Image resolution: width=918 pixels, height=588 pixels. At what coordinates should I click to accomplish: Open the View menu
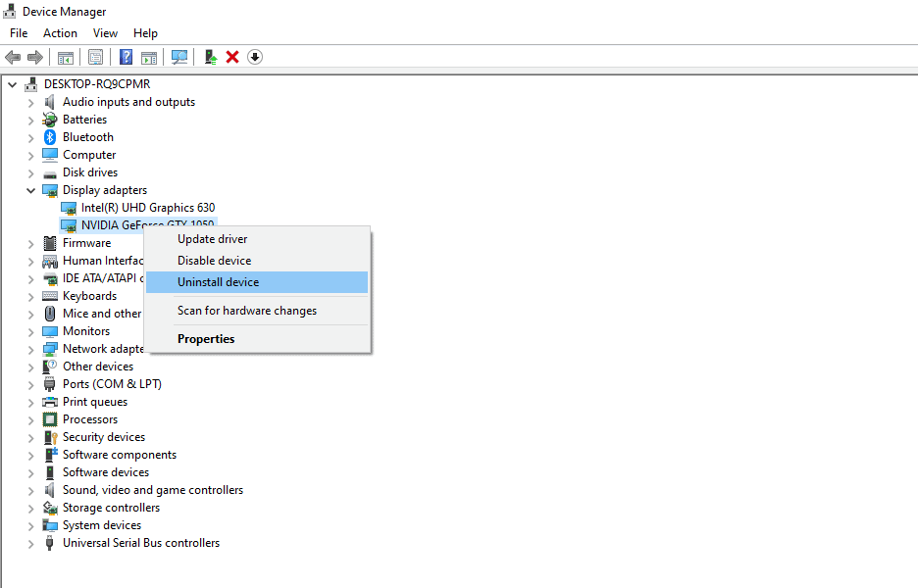pyautogui.click(x=105, y=33)
